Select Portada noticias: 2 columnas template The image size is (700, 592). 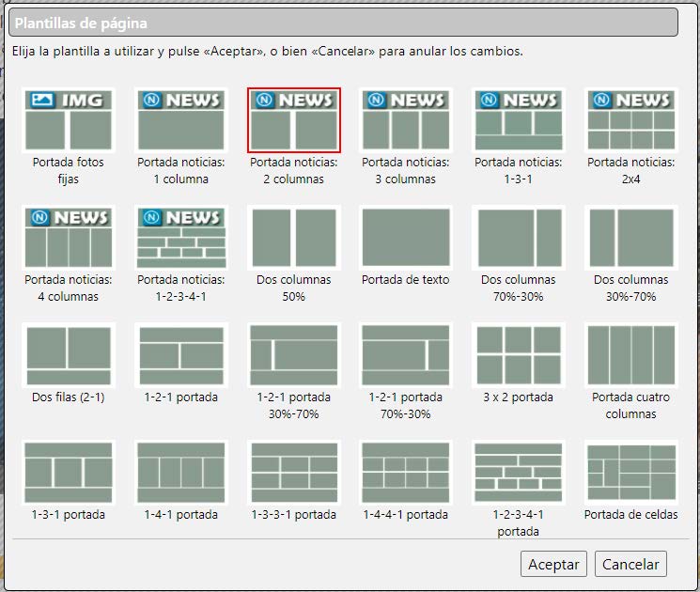point(293,120)
